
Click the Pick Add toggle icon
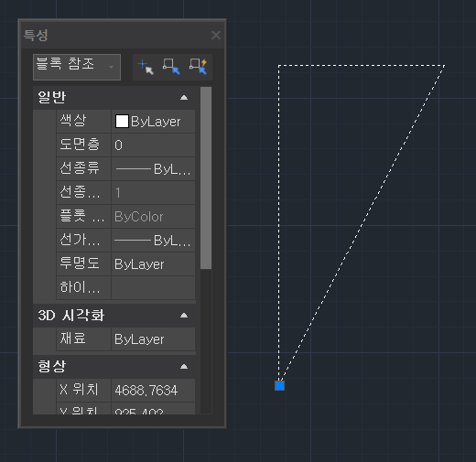click(146, 67)
